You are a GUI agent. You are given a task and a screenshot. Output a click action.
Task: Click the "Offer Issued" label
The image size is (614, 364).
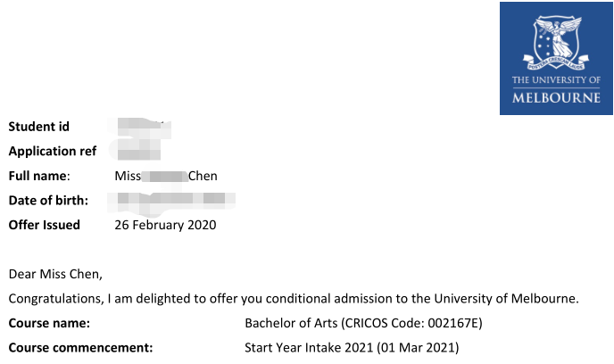(44, 225)
